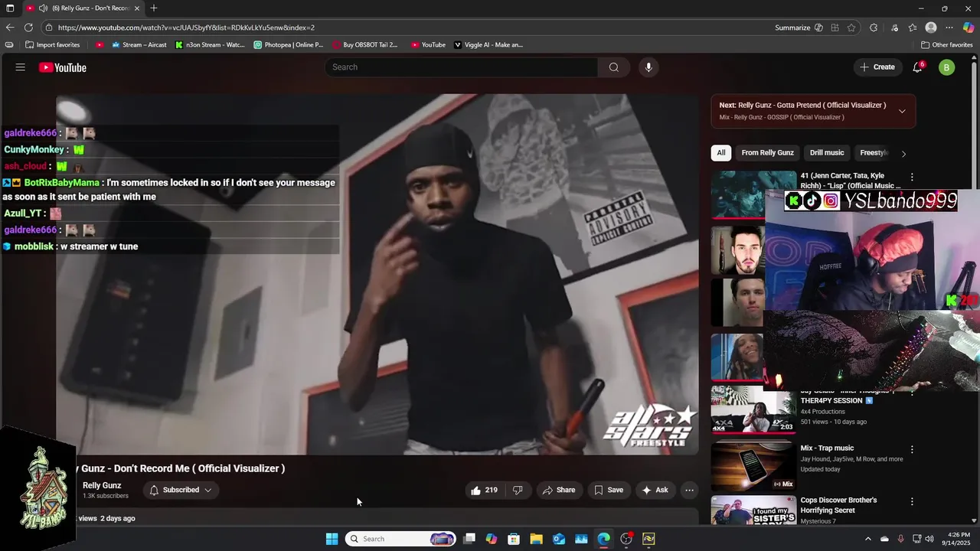Open the Viggle AI bookmark
This screenshot has width=980, height=551.
pos(488,44)
